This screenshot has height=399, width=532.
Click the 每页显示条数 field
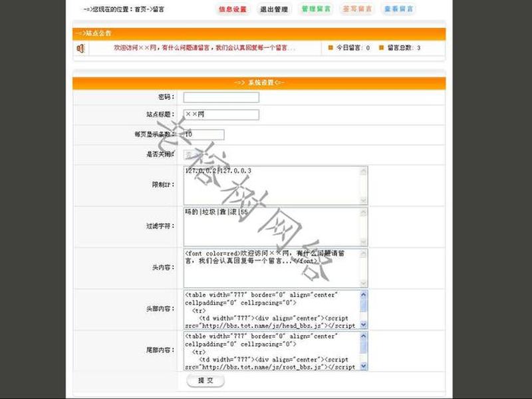pos(203,135)
